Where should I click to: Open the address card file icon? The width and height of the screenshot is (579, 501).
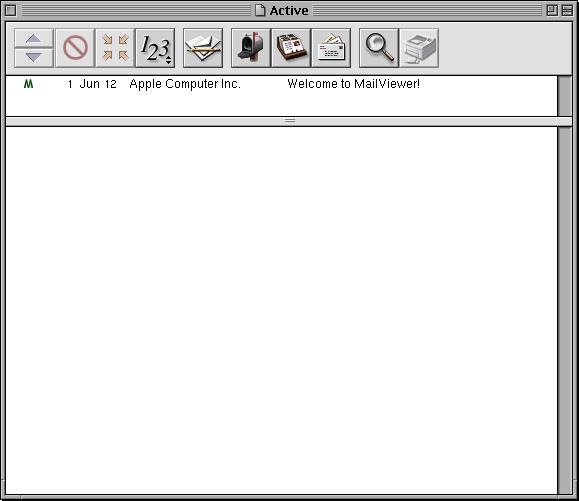[x=291, y=48]
